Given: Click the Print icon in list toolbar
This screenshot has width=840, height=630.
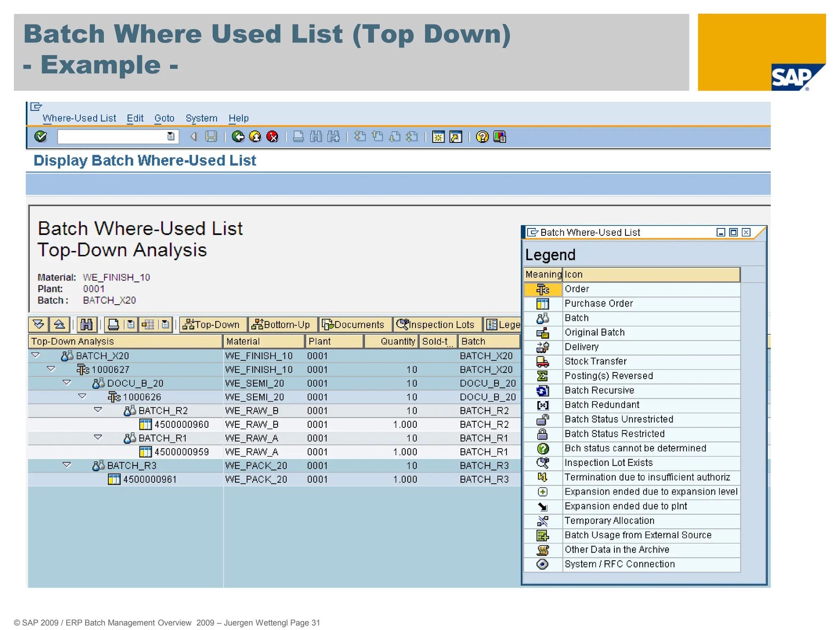Looking at the screenshot, I should point(113,324).
